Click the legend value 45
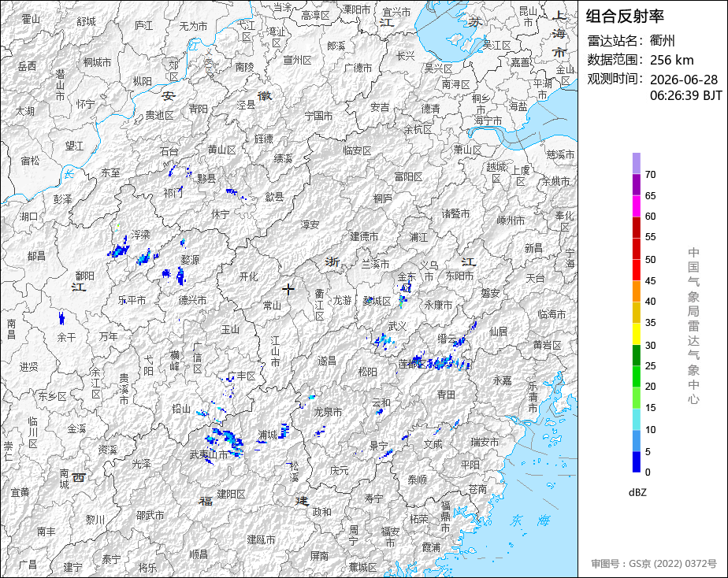This screenshot has height=578, width=728. point(650,280)
